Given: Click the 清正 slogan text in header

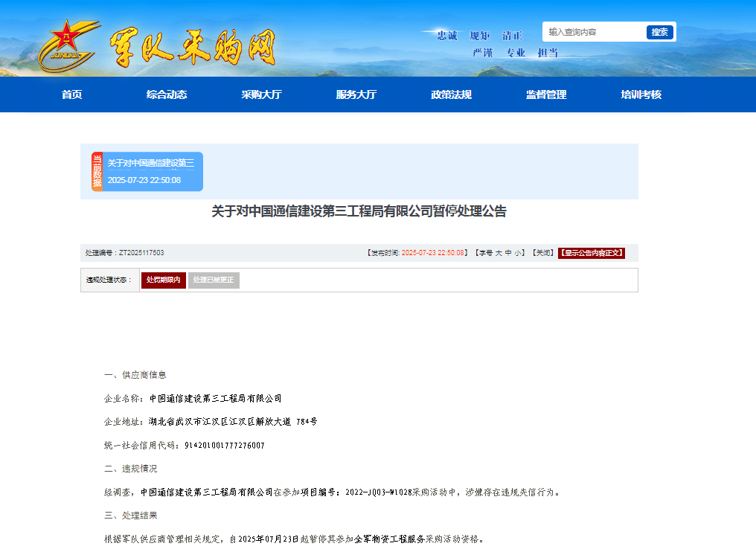Looking at the screenshot, I should (x=512, y=36).
